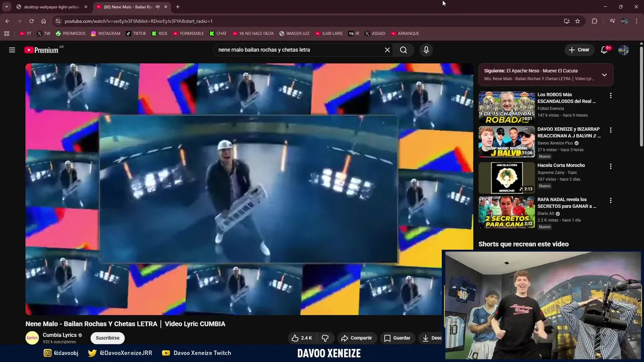Dislike the video
The image size is (644, 362).
[325, 338]
